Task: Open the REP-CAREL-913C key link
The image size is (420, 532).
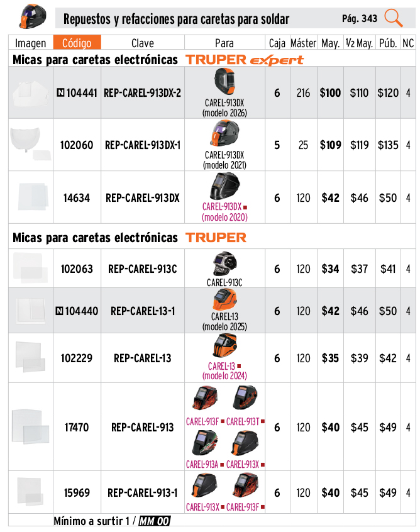Action: tap(143, 269)
